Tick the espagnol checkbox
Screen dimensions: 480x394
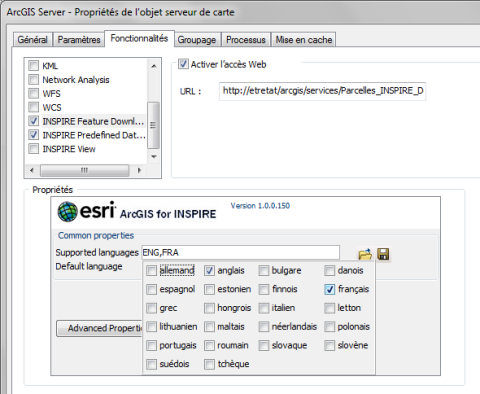pyautogui.click(x=151, y=289)
